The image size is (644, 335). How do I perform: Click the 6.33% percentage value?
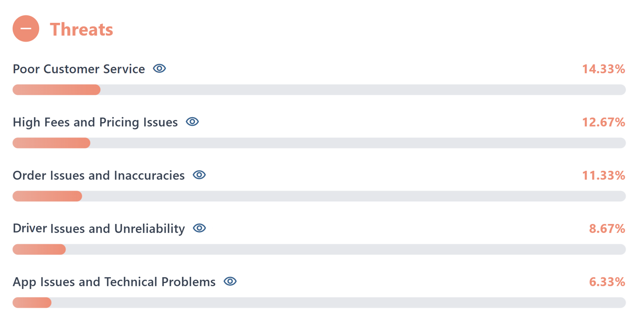click(607, 282)
